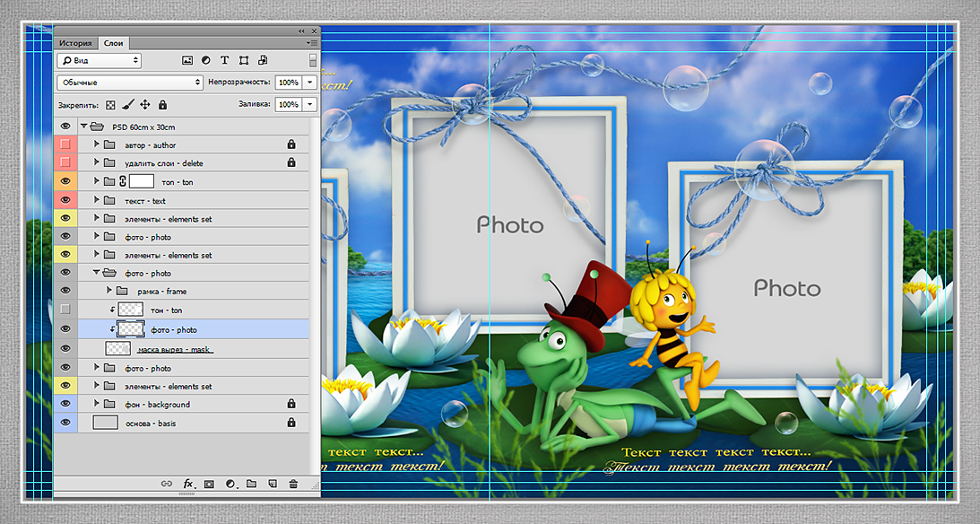Click lock icon on удалить слои - delete
The width and height of the screenshot is (980, 524).
point(291,162)
